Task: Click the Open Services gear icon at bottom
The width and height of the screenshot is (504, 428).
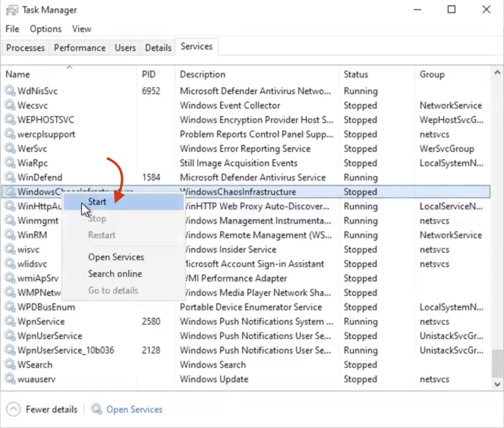Action: pos(96,409)
